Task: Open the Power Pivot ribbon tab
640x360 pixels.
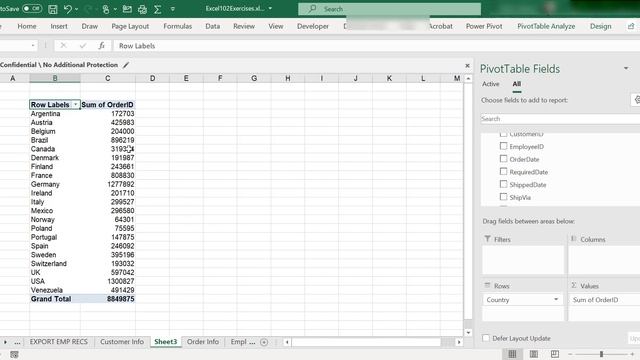Action: [x=484, y=26]
